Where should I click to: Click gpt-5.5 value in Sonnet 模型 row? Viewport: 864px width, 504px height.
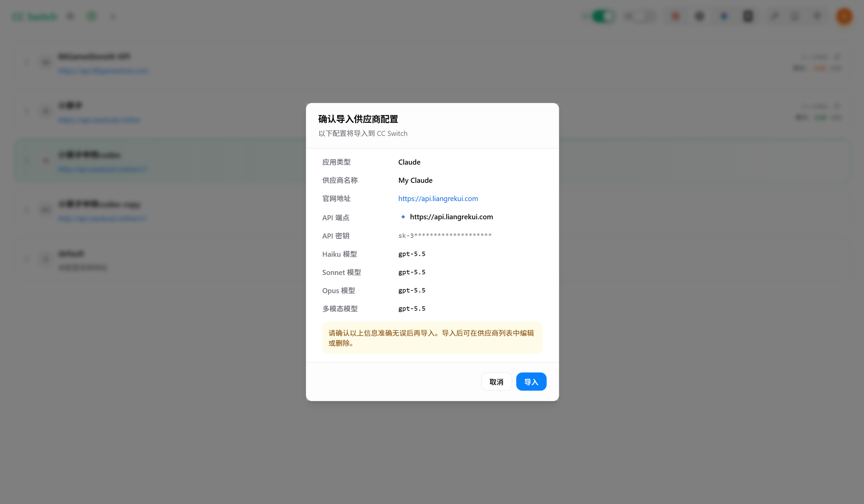point(412,272)
